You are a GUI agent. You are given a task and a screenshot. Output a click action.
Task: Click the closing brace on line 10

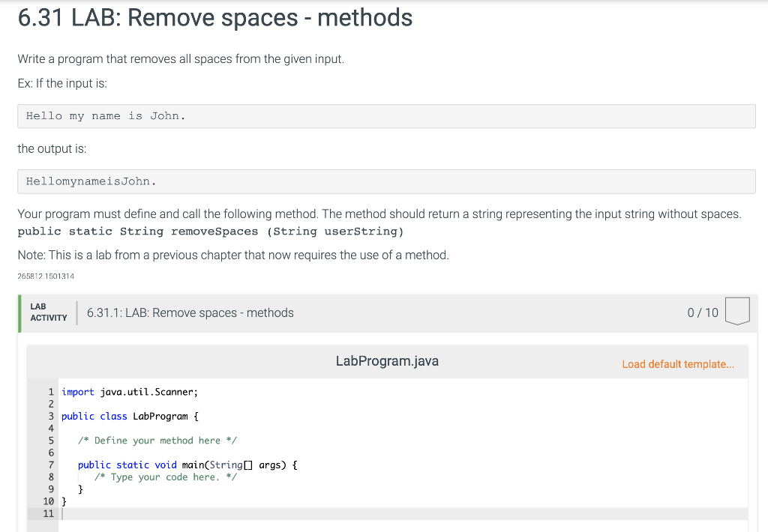click(63, 501)
